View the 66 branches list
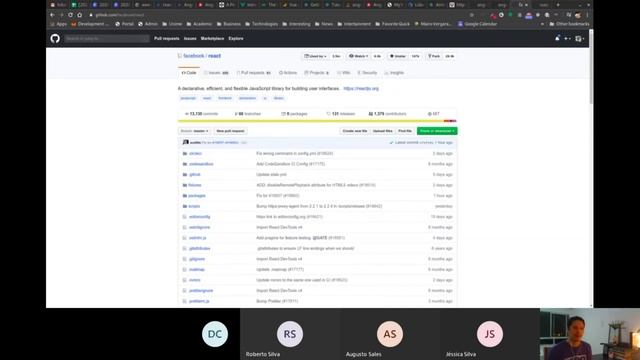640x360 pixels. 248,114
